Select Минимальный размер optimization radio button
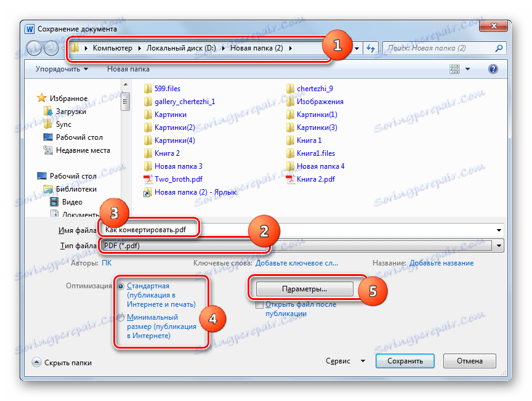This screenshot has height=401, width=532. (x=121, y=318)
